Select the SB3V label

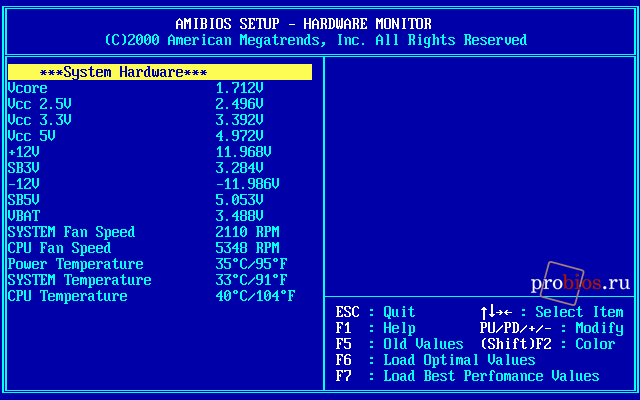[x=24, y=168]
